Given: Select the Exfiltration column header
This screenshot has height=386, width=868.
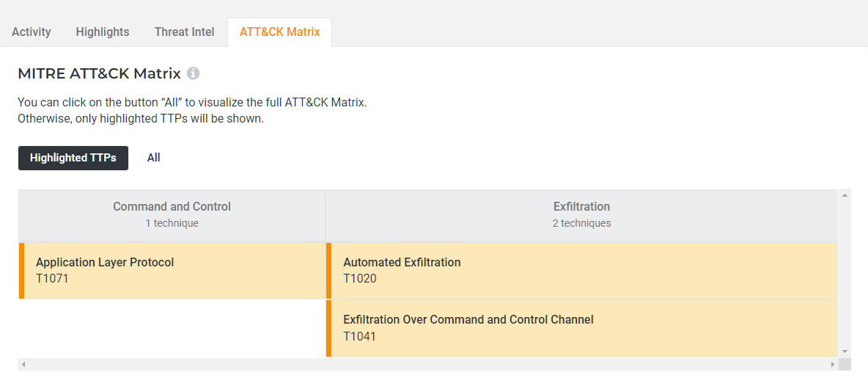Looking at the screenshot, I should pos(581,214).
